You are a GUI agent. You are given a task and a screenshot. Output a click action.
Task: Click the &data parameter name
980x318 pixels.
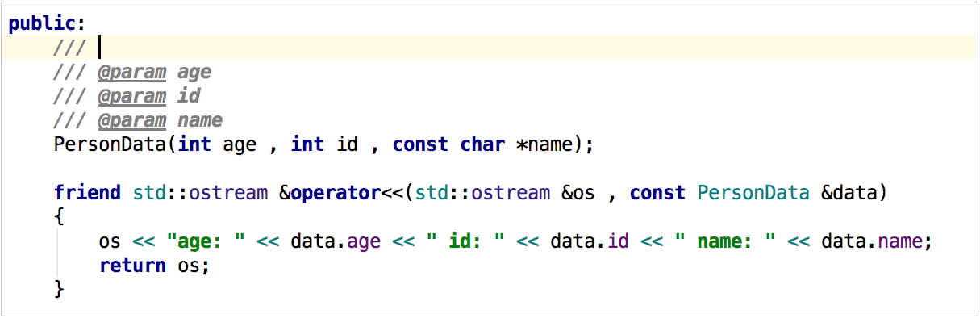(854, 193)
